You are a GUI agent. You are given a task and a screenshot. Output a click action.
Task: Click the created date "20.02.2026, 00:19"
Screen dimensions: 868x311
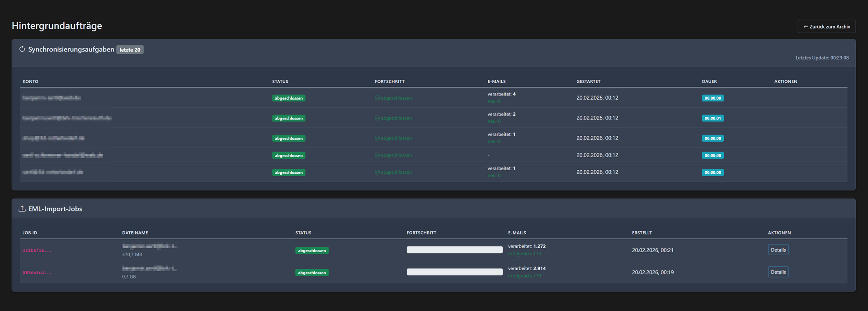(x=653, y=272)
